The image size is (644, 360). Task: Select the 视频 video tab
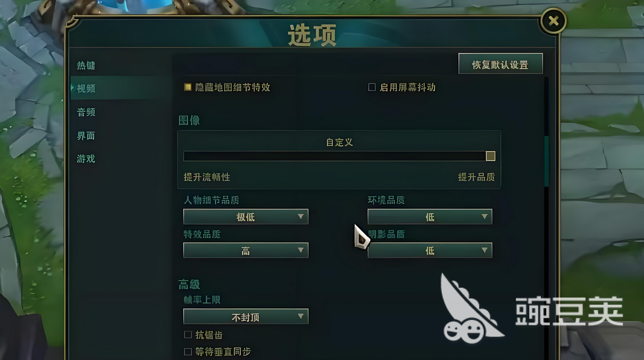86,89
